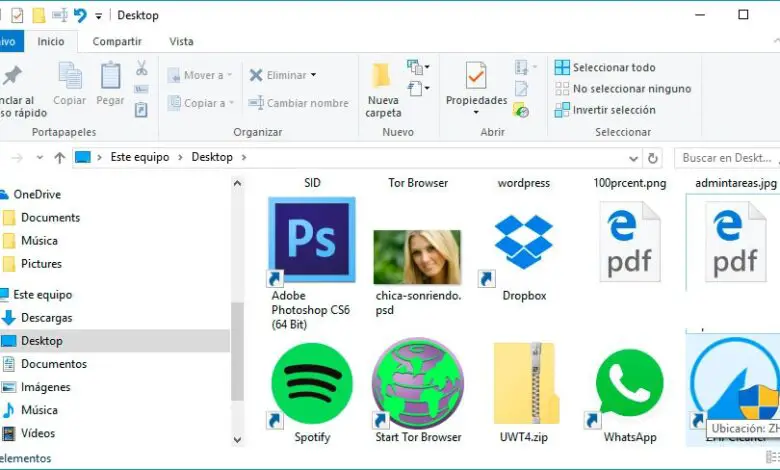Click the copy path icon below scissors
Screen dimensions: 780x470
(x=142, y=89)
